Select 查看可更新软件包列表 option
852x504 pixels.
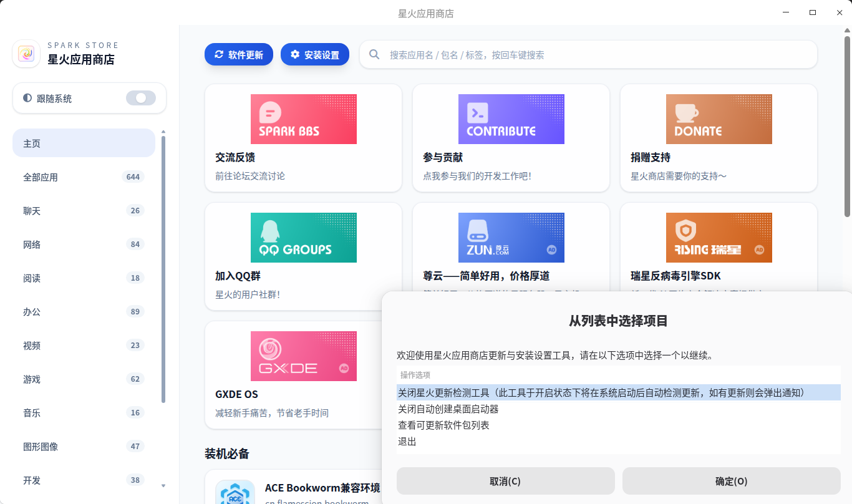(x=618, y=425)
